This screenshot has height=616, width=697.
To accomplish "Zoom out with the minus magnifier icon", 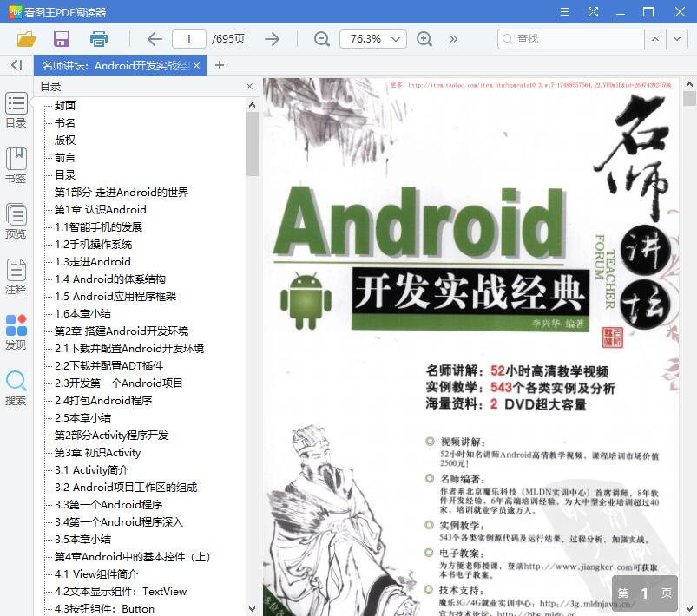I will click(321, 39).
